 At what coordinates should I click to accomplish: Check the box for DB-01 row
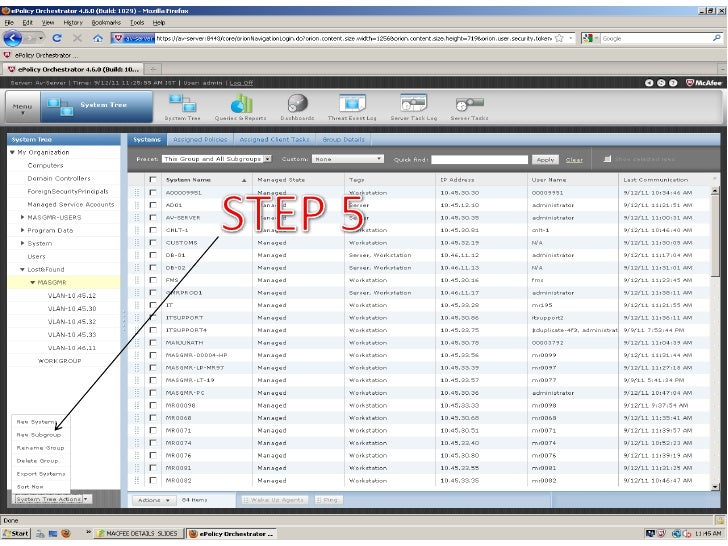[x=152, y=255]
